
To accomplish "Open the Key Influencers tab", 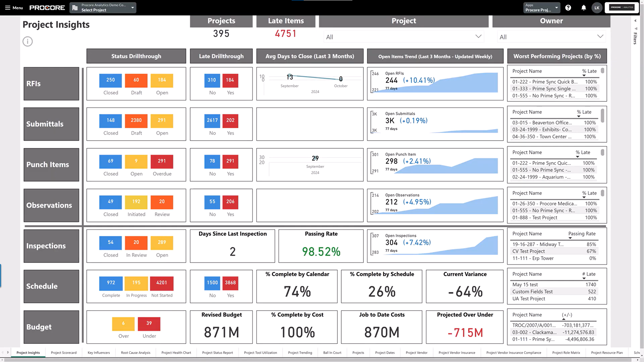I will 98,353.
